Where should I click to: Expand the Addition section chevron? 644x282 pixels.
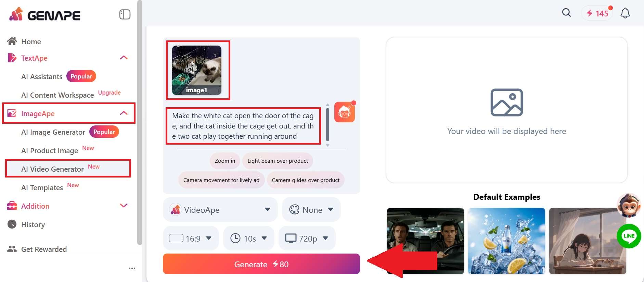click(x=124, y=206)
